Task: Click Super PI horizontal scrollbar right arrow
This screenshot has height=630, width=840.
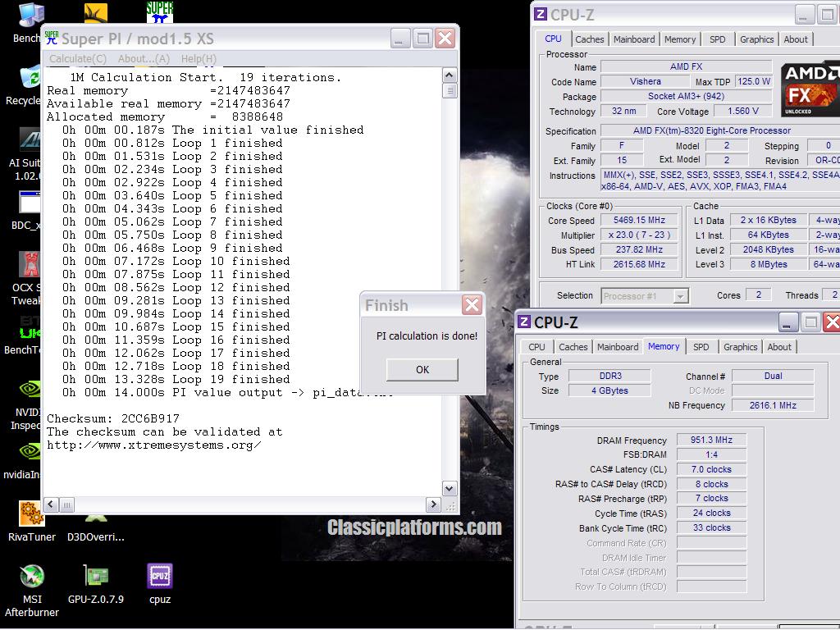Action: pos(433,504)
